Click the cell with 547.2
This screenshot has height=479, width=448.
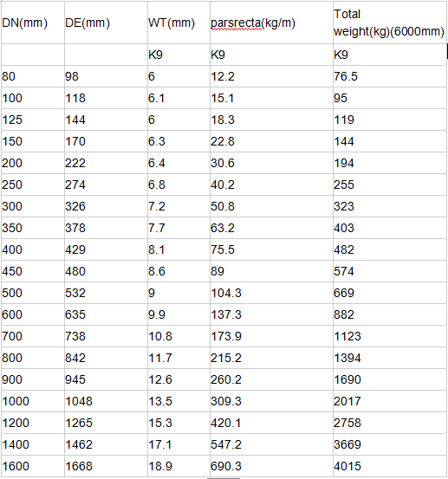tap(271, 445)
